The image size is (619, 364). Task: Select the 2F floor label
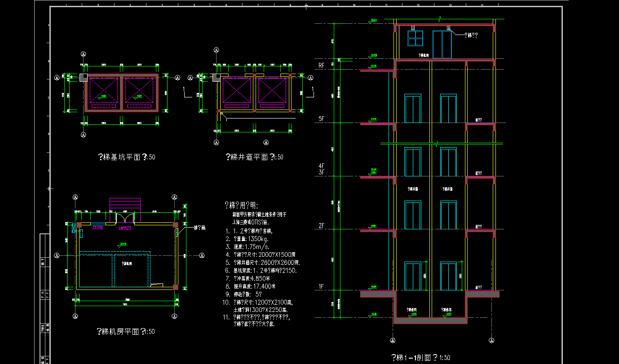[321, 226]
